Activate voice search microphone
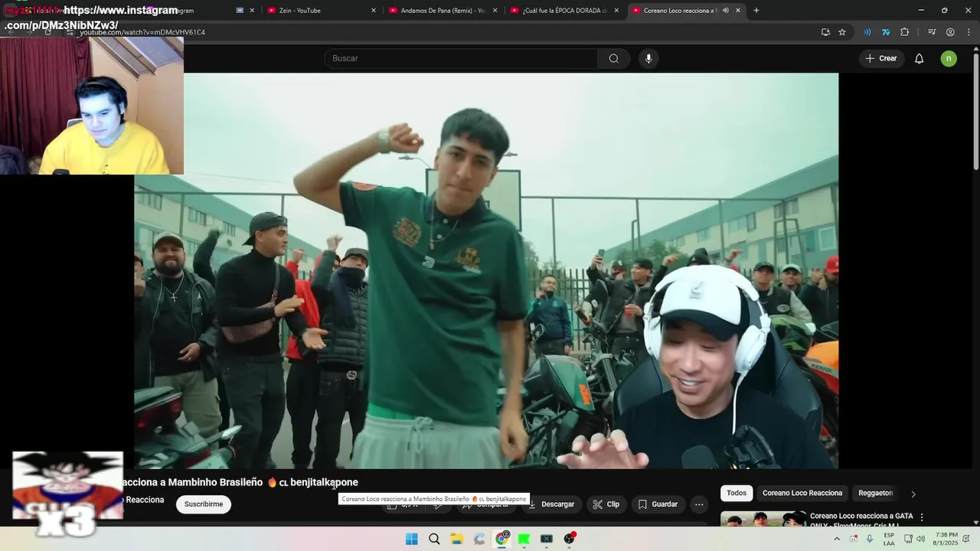This screenshot has width=980, height=551. coord(648,59)
